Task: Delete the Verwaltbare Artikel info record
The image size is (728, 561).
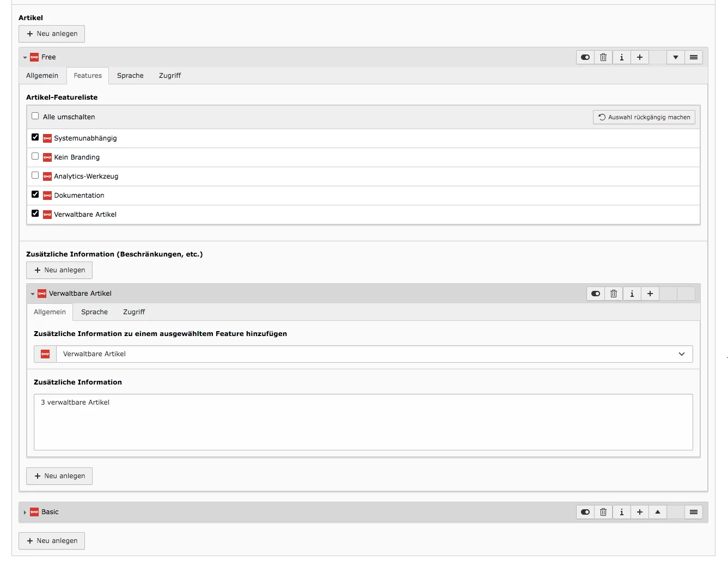Action: click(614, 294)
